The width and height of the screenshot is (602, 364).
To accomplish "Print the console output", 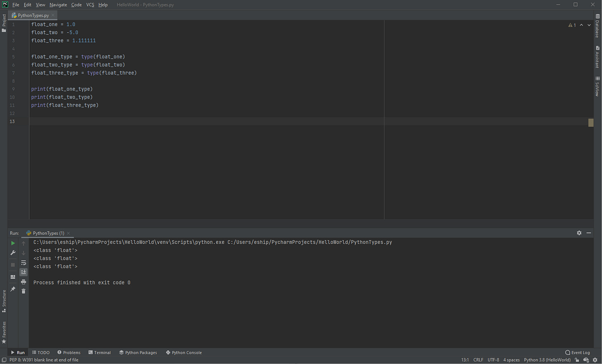I will [x=24, y=282].
